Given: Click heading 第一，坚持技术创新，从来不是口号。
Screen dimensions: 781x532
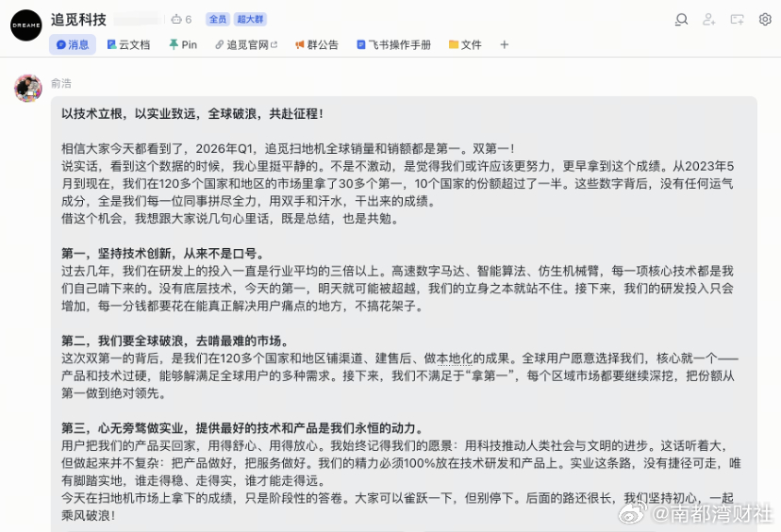Looking at the screenshot, I should [165, 254].
